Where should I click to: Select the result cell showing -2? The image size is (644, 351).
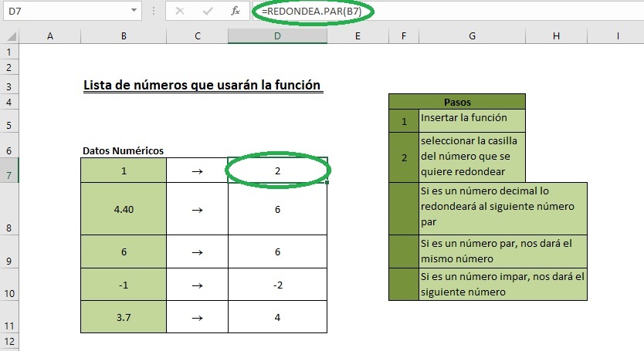point(278,285)
